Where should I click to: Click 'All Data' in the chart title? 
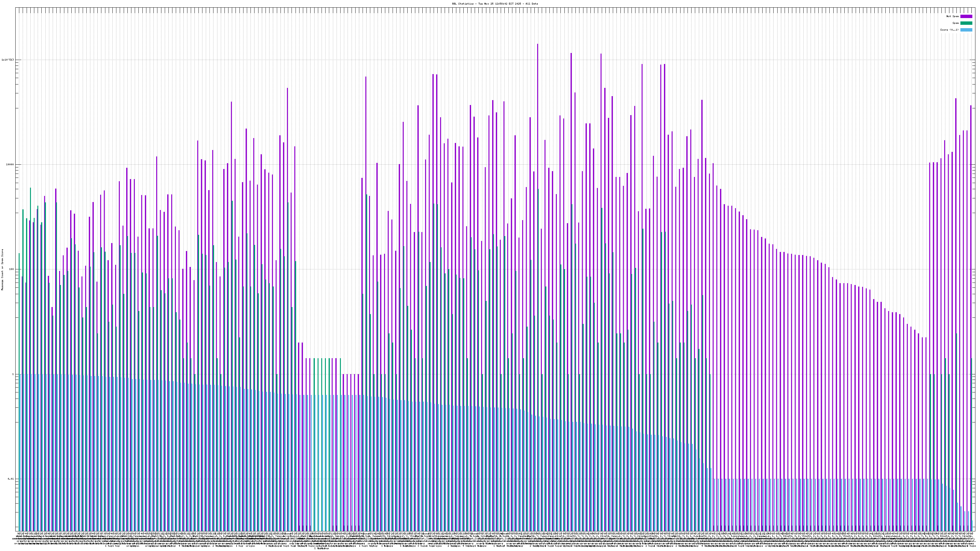pos(532,4)
